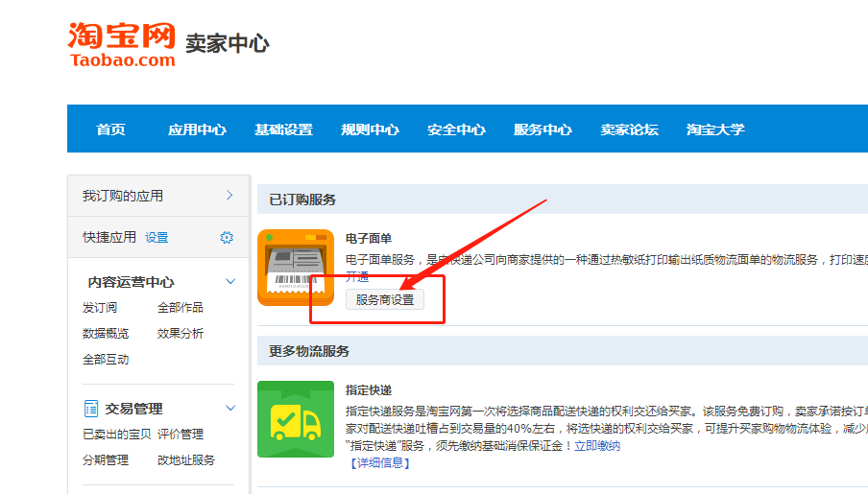This screenshot has width=868, height=494.
Task: Click the 我订购的应用 label
Action: point(123,196)
